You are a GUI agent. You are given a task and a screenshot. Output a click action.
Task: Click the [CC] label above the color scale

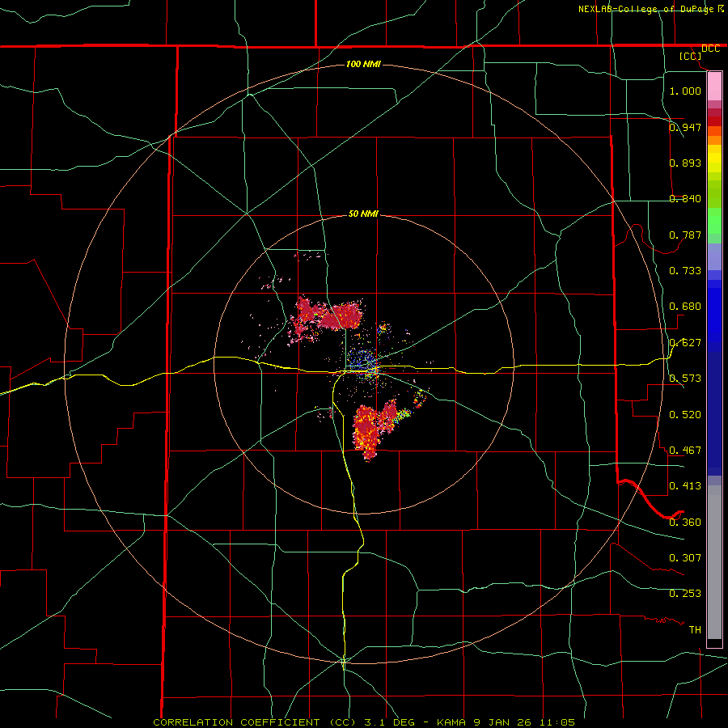click(x=691, y=56)
